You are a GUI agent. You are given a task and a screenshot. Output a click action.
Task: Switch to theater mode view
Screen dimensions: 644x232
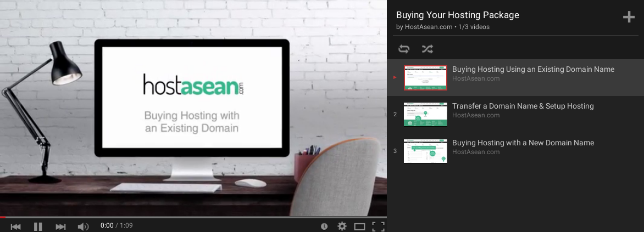pyautogui.click(x=360, y=227)
